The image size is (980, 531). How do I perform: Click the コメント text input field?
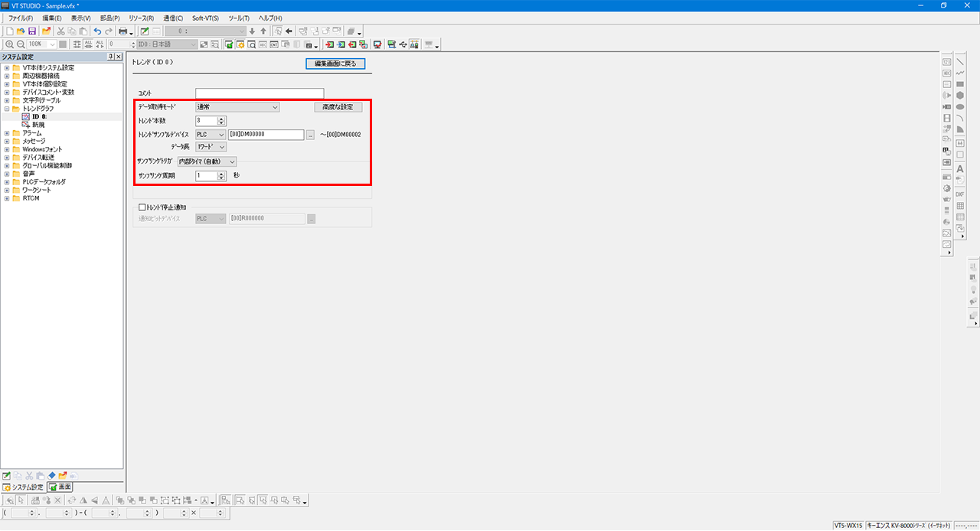point(259,93)
